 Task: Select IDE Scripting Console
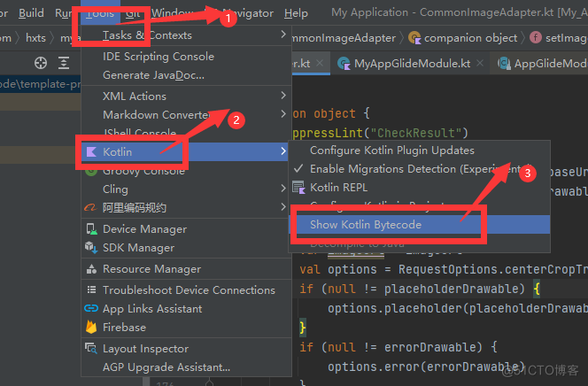click(186, 57)
